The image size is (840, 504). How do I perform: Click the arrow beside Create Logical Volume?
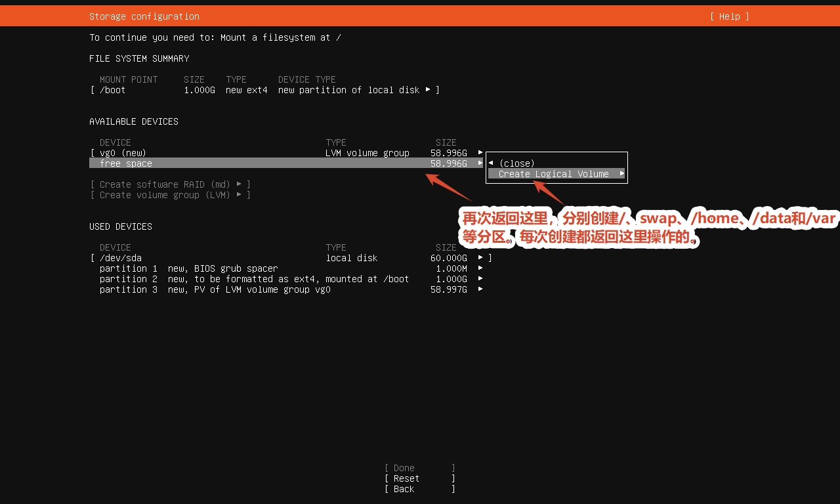point(622,174)
